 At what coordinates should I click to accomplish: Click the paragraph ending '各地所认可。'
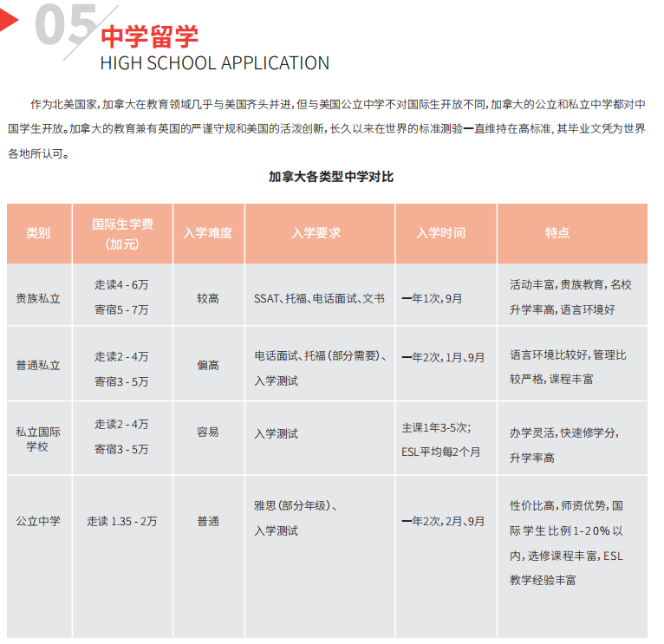(38, 153)
